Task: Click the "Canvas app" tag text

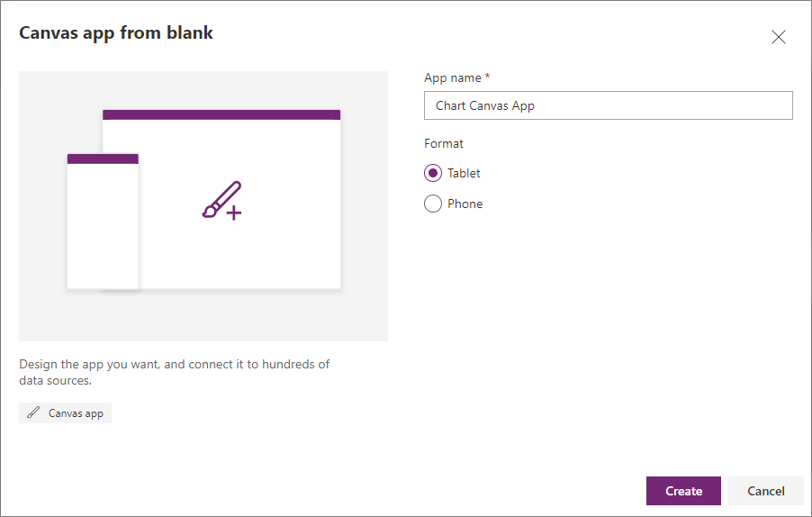Action: click(76, 414)
